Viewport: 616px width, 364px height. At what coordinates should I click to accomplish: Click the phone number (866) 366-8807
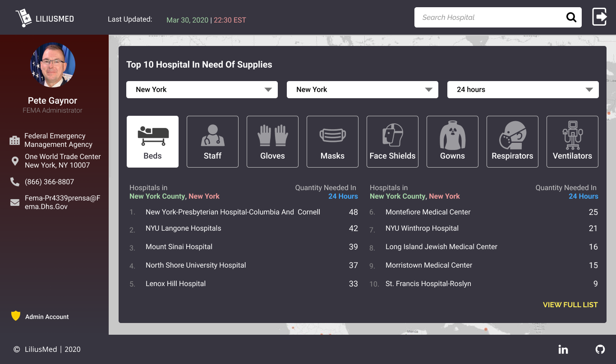pos(49,182)
